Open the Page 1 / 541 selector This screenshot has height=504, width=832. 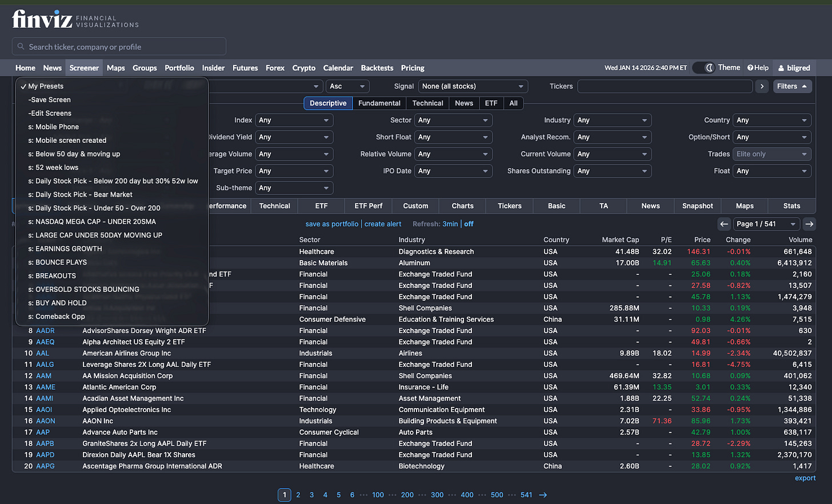[766, 224]
